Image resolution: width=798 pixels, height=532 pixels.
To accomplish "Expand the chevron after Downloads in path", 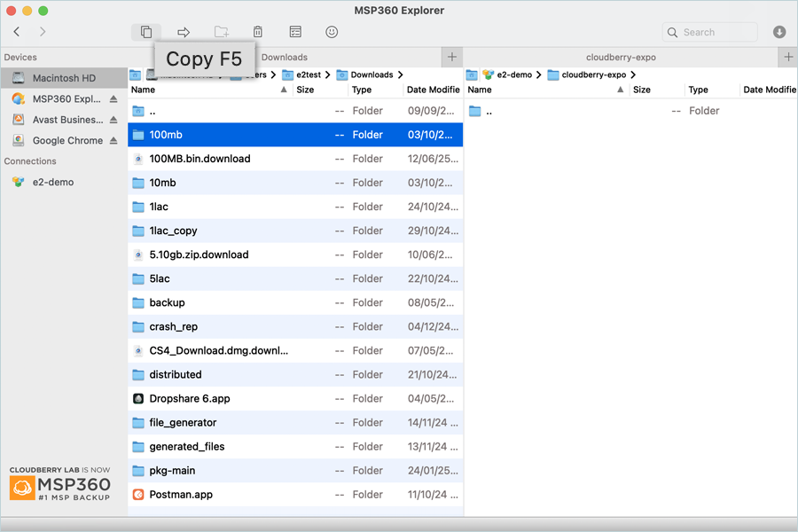I will pyautogui.click(x=401, y=75).
